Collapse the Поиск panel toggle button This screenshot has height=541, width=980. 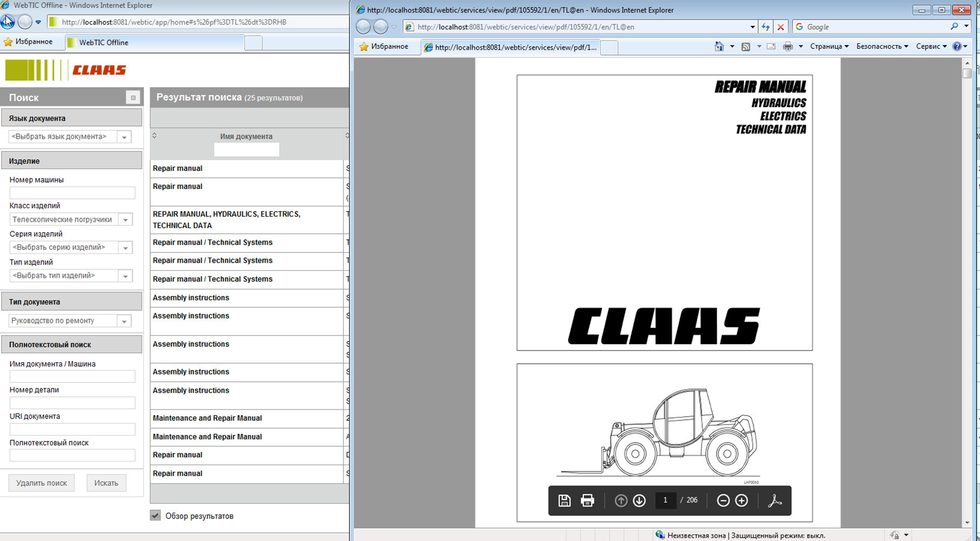pyautogui.click(x=133, y=98)
